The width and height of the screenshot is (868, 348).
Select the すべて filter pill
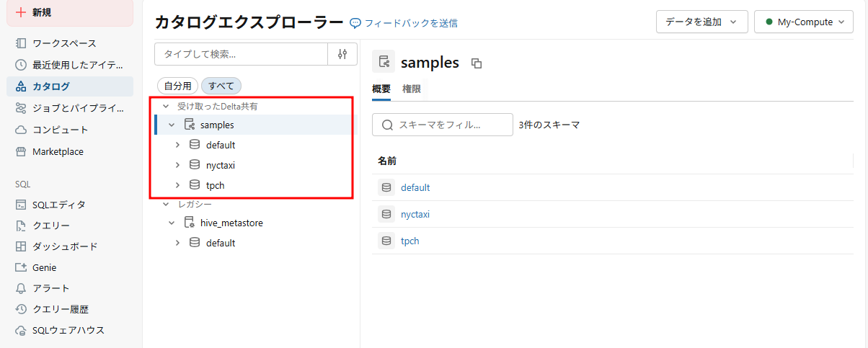click(x=221, y=86)
